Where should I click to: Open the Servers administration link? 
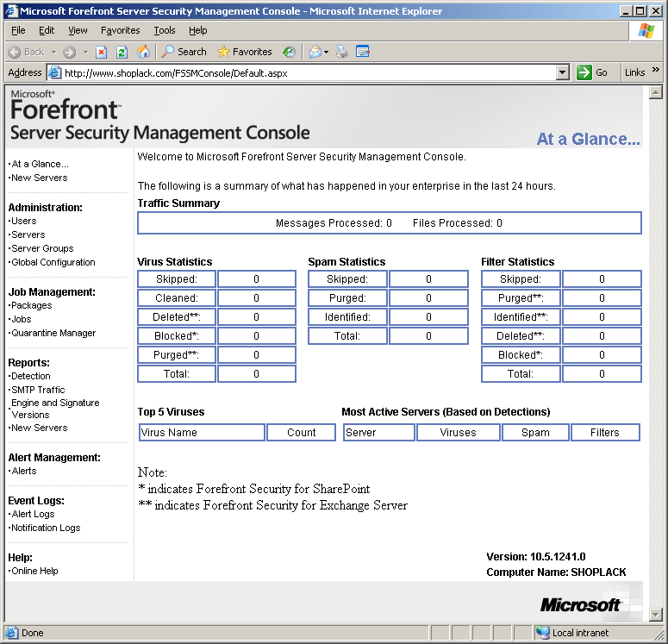tap(28, 234)
